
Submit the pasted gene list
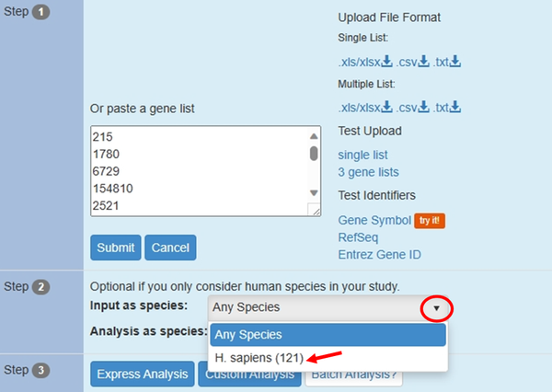115,248
